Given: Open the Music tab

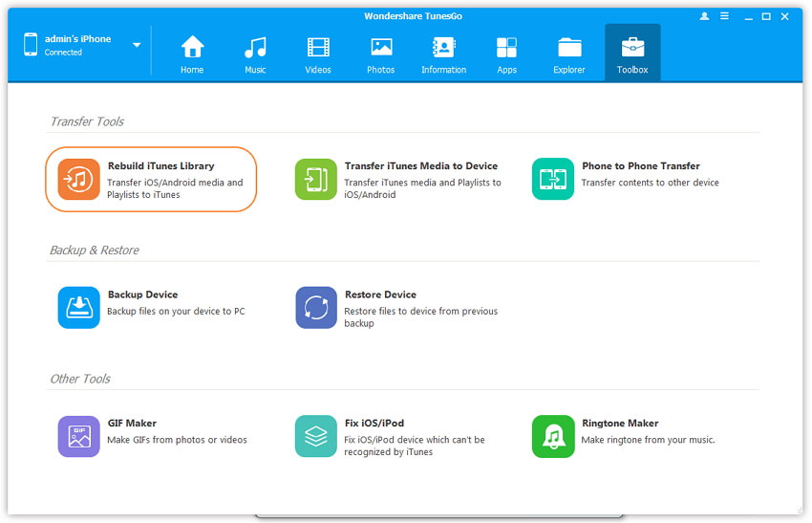Looking at the screenshot, I should point(255,54).
